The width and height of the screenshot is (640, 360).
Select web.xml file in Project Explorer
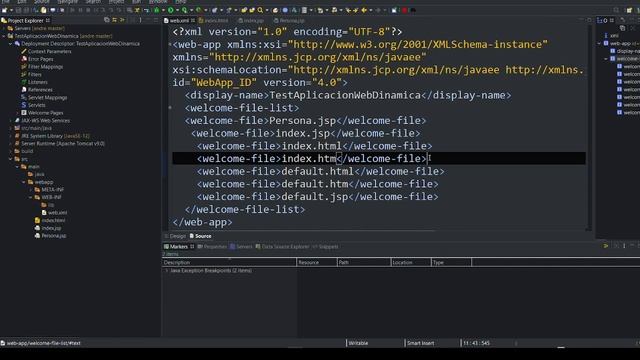pos(57,213)
